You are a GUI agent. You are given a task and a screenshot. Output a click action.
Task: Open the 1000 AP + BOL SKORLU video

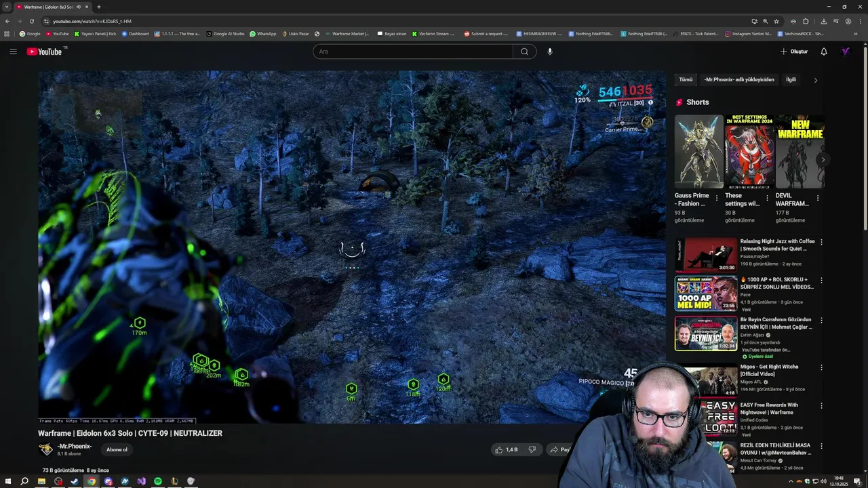(777, 283)
